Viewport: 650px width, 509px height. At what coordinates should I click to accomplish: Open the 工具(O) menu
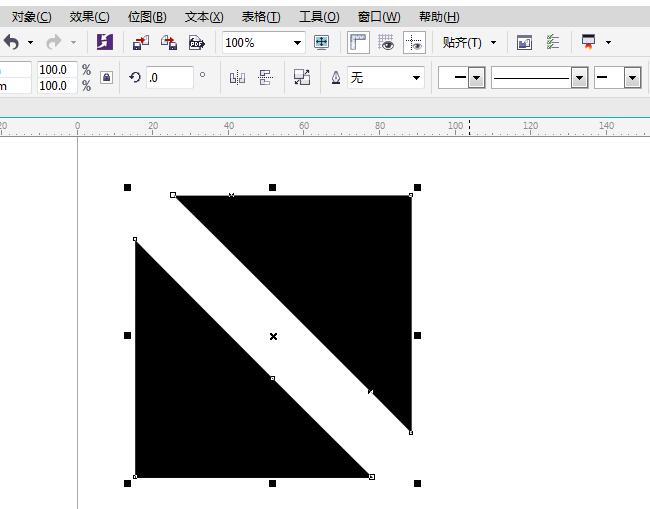pos(319,17)
